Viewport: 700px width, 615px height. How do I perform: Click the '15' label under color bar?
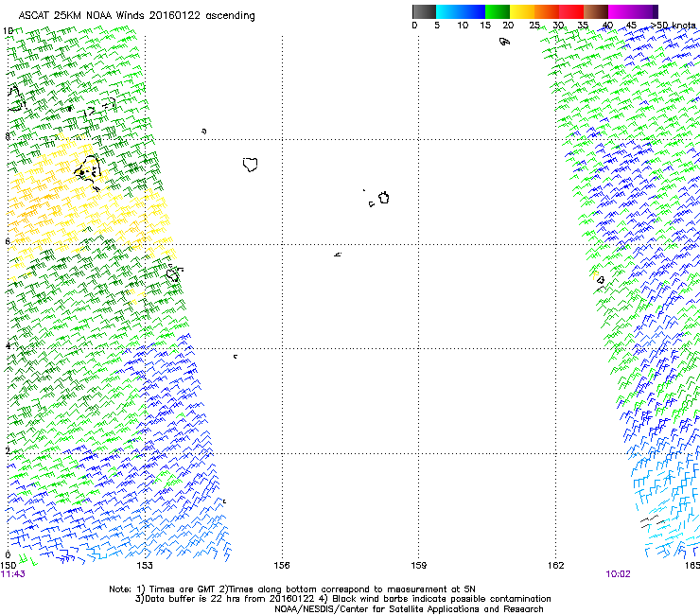(x=485, y=26)
